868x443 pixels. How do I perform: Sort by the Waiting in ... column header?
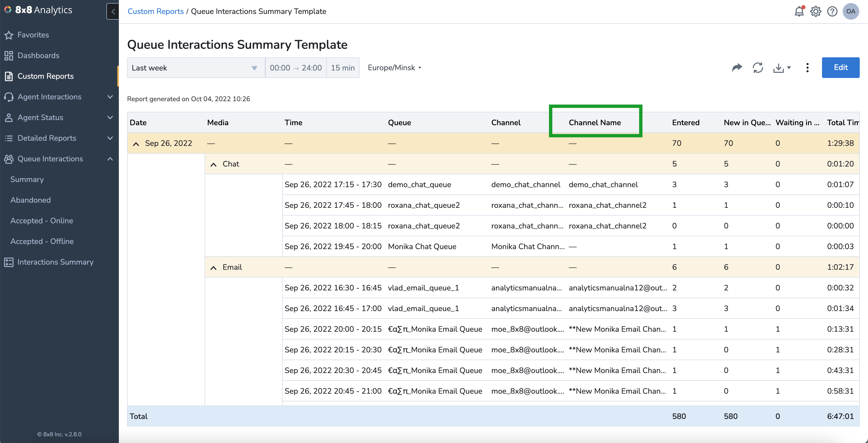[797, 123]
